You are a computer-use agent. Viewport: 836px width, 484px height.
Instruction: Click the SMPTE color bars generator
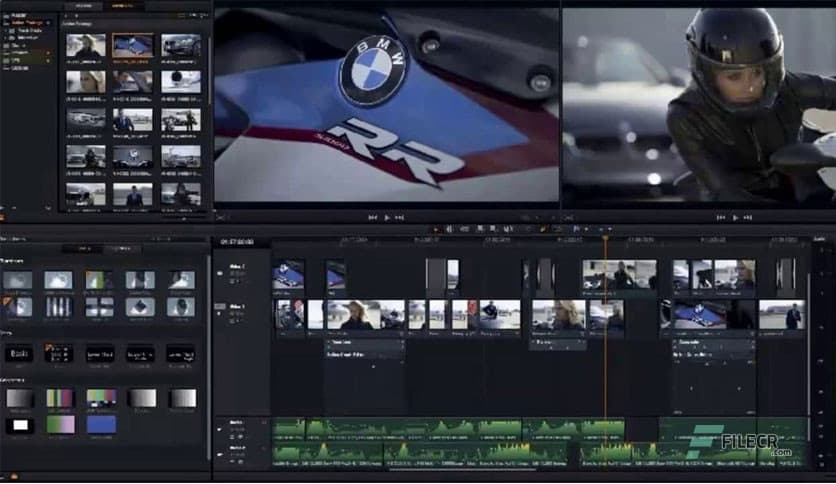[x=99, y=398]
